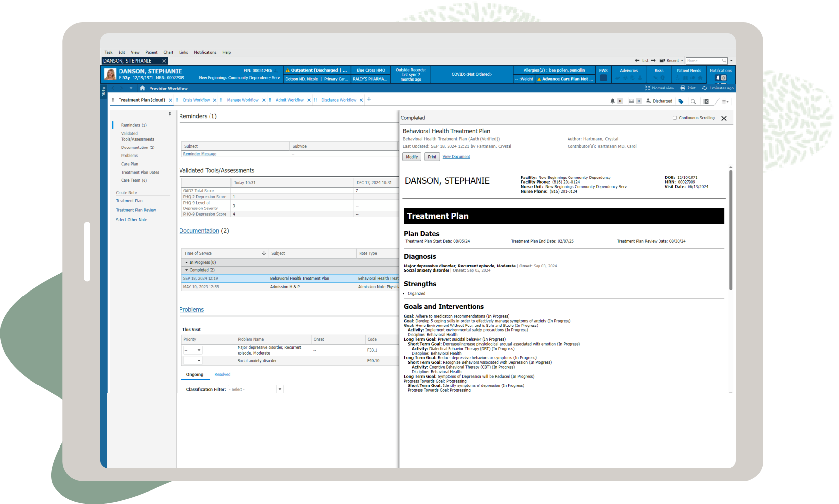Go to Care Team (6) in sidebar
The width and height of the screenshot is (839, 504).
pyautogui.click(x=134, y=180)
